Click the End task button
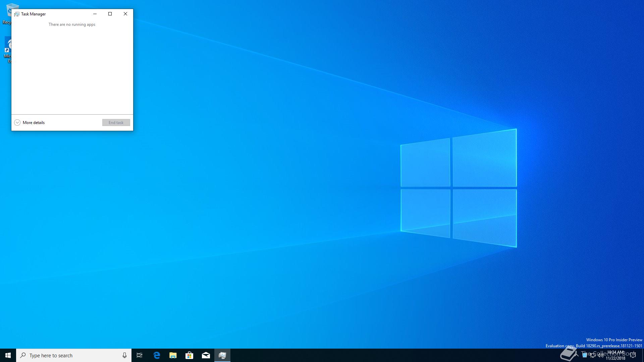The width and height of the screenshot is (644, 362). point(116,123)
